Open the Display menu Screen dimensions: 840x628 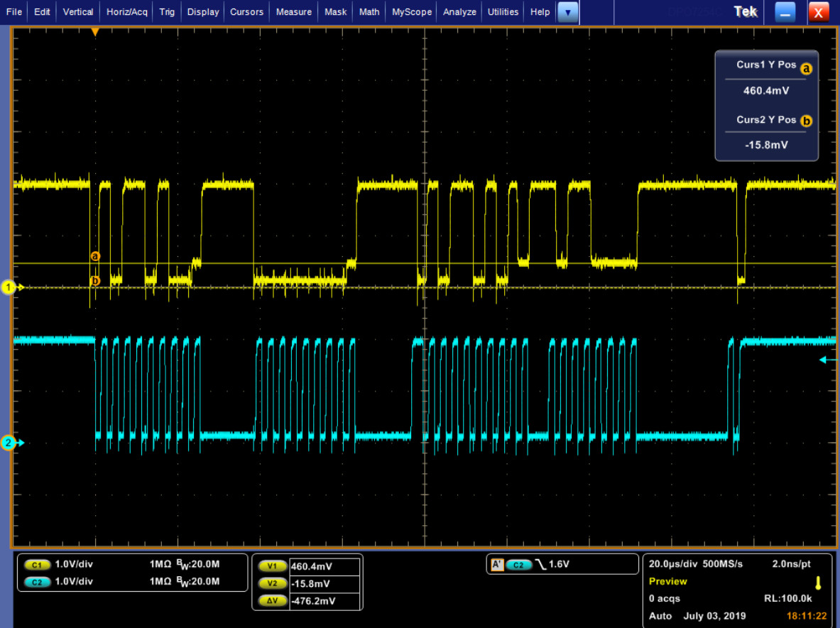click(x=203, y=12)
